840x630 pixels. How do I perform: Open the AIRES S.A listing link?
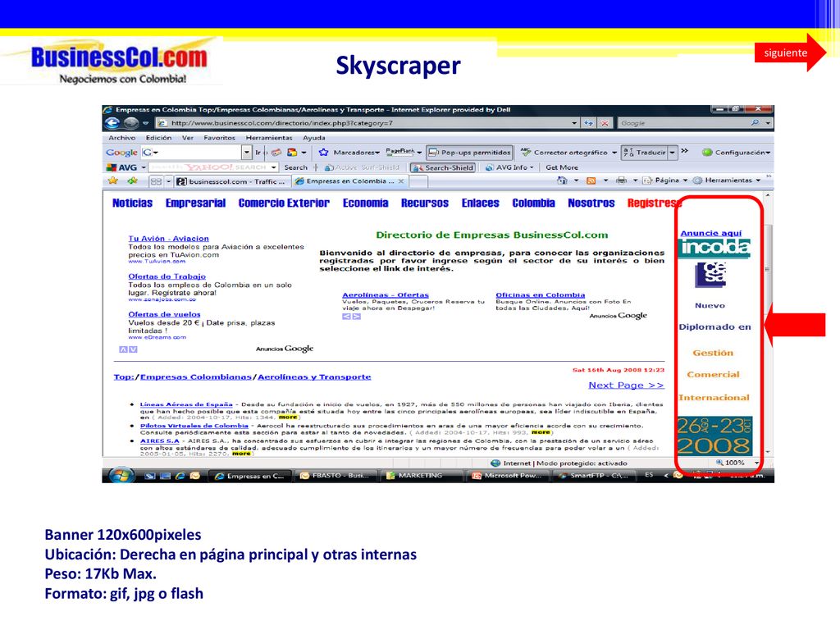tap(160, 441)
